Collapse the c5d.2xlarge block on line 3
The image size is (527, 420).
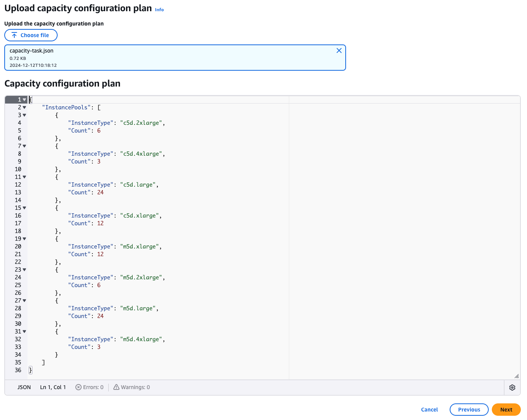click(24, 115)
